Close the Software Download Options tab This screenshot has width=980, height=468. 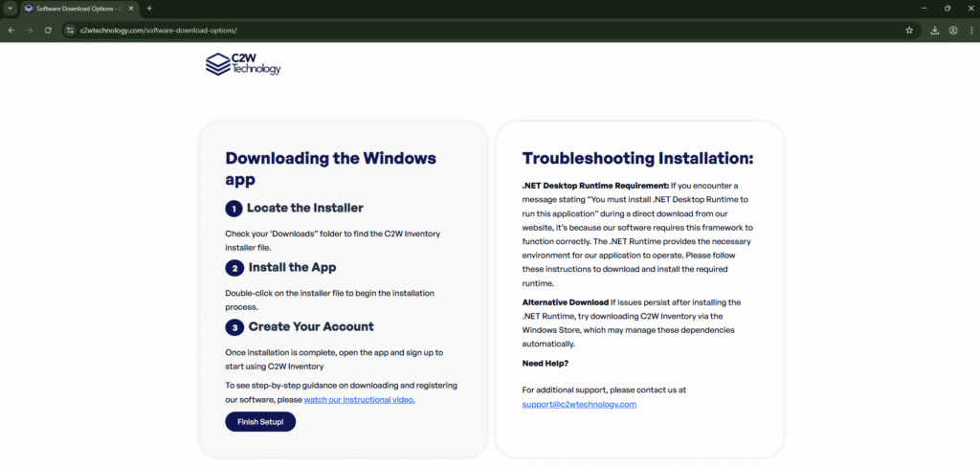133,9
